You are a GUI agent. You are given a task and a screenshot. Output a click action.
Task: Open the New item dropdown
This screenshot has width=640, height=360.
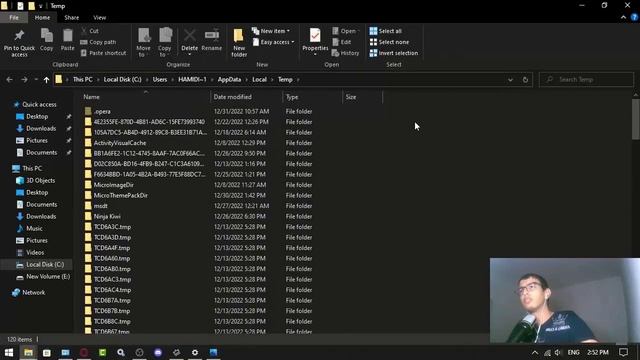pos(271,31)
